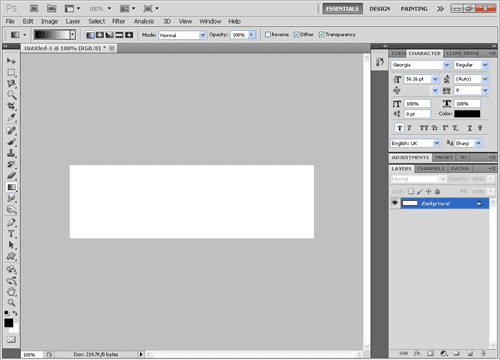
Task: Open the leading (Auto) dropdown
Action: pos(485,79)
